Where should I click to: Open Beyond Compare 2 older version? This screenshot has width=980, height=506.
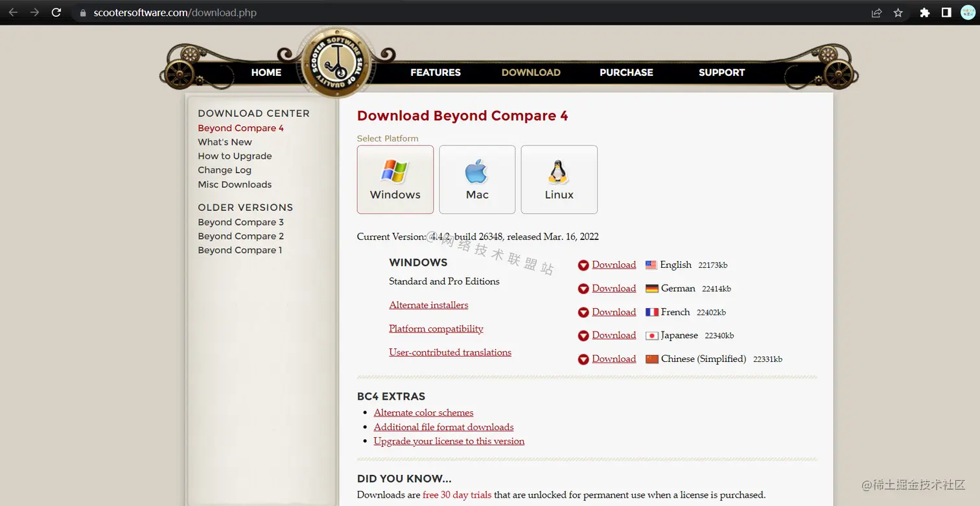click(x=241, y=236)
